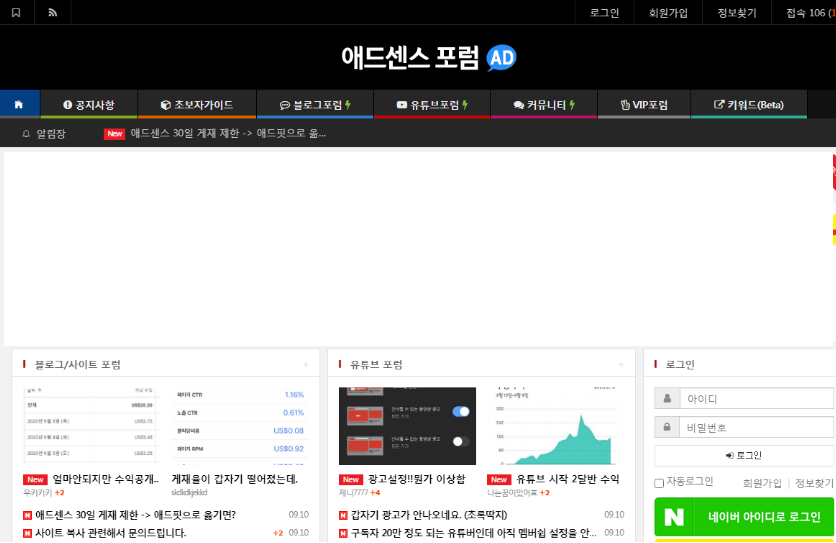
Task: Toggle the 자동로그인 checkbox
Action: (x=659, y=483)
